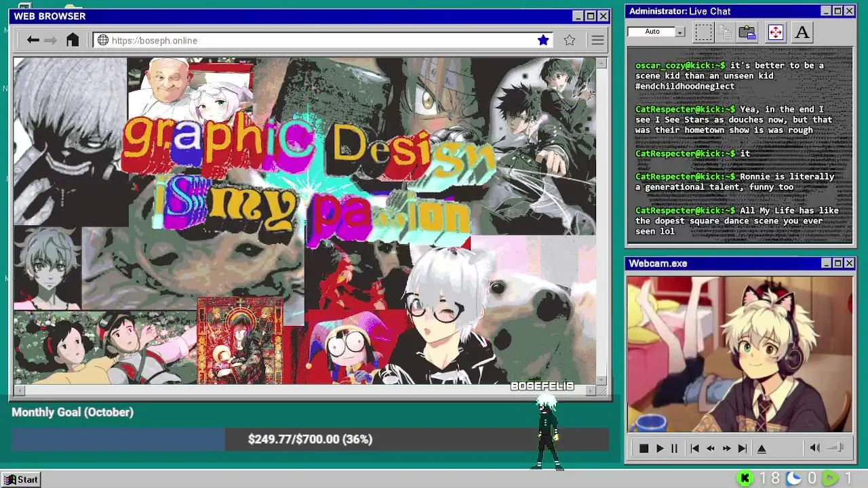Image resolution: width=868 pixels, height=488 pixels.
Task: Click CatRespecter's 'Ronnie is literally' message
Action: coord(735,182)
